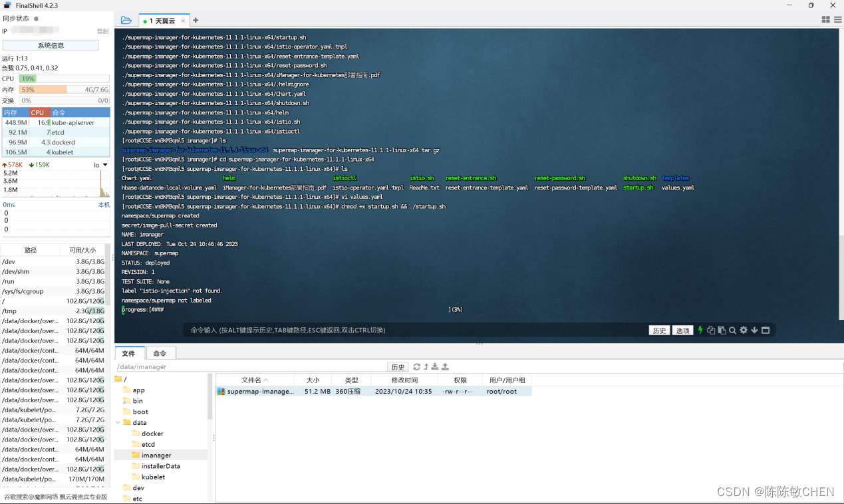
Task: Sort files by 大小 column
Action: coord(313,380)
